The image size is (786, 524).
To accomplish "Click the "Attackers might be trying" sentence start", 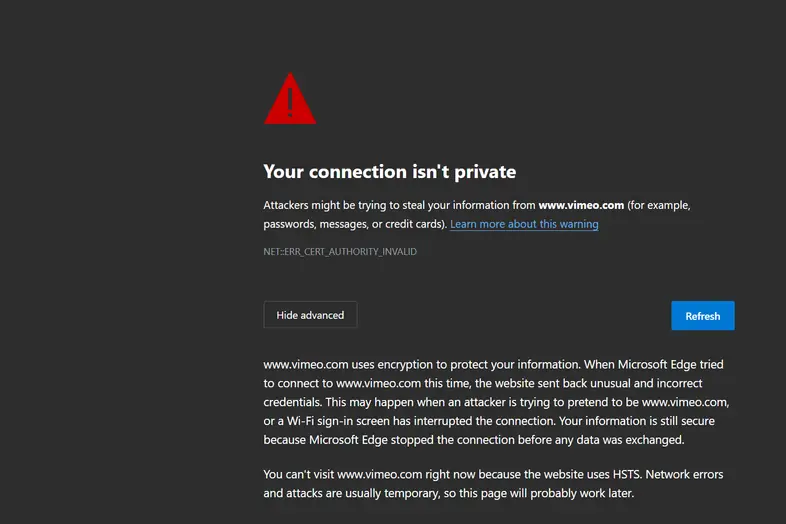I will (x=324, y=205).
